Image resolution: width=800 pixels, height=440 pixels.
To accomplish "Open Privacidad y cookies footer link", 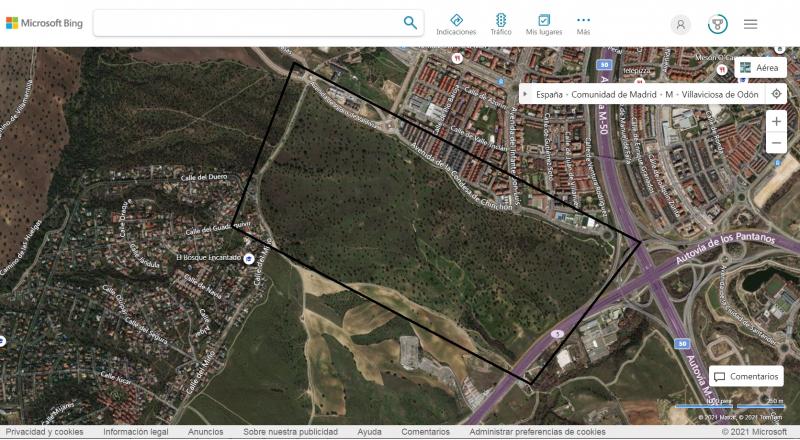I will (45, 432).
